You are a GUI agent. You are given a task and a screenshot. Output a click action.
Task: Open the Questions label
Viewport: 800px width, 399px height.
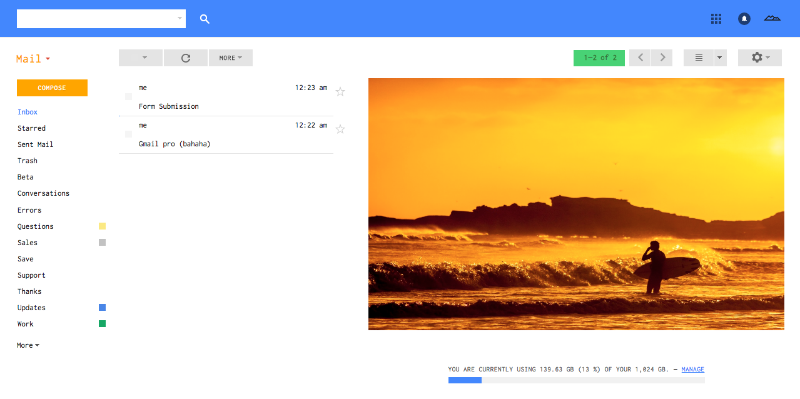click(x=35, y=227)
